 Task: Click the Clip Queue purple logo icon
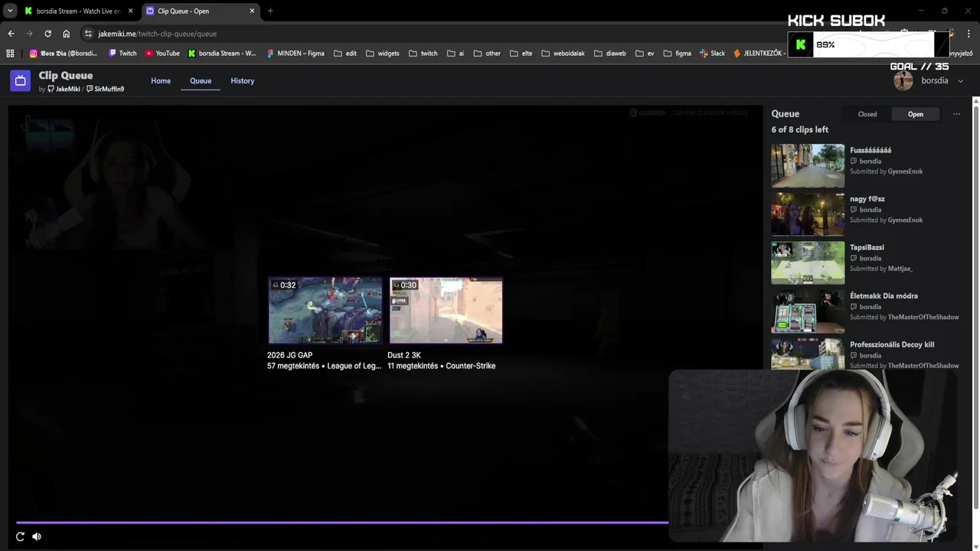tap(20, 80)
